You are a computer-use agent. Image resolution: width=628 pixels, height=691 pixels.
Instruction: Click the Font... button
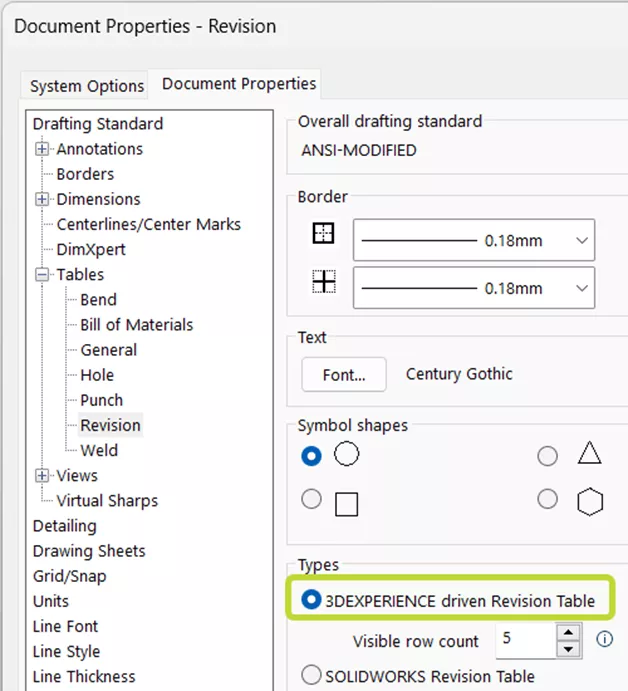point(343,375)
